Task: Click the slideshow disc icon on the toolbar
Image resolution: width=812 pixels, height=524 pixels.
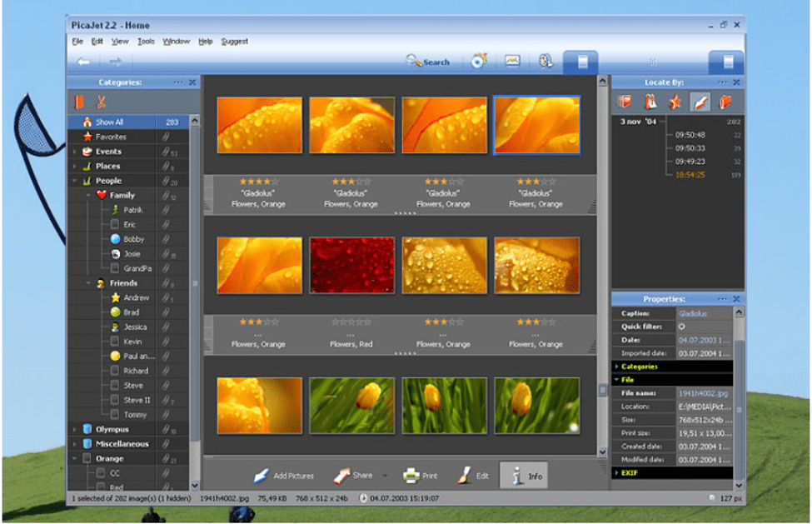Action: coord(477,59)
